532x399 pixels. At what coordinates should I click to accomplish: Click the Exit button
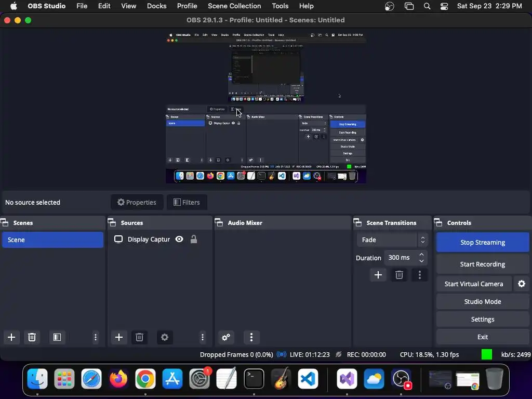click(483, 337)
